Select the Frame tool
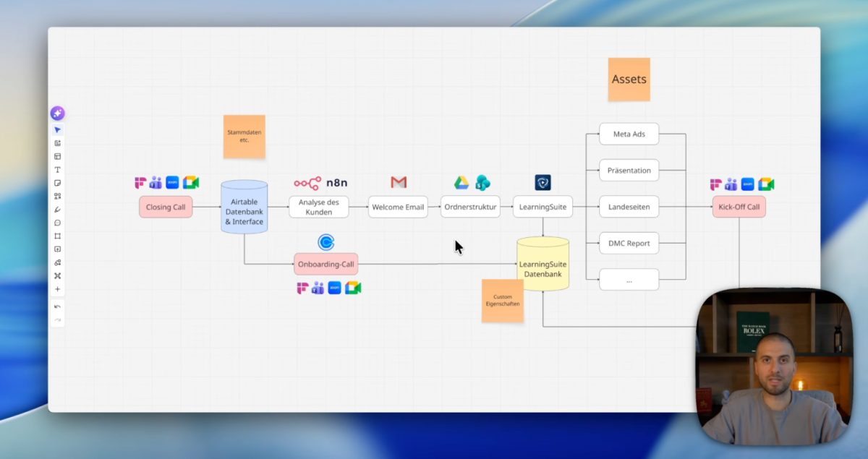The image size is (868, 459). (x=57, y=236)
